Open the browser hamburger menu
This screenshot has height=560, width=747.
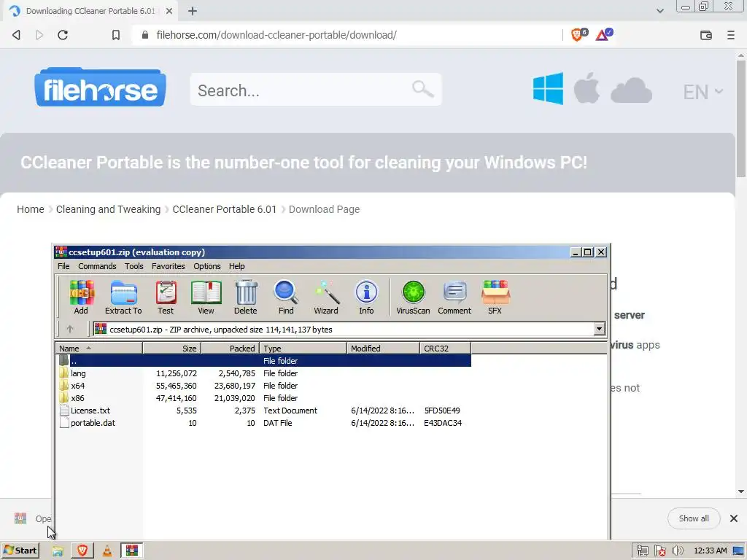pos(731,35)
